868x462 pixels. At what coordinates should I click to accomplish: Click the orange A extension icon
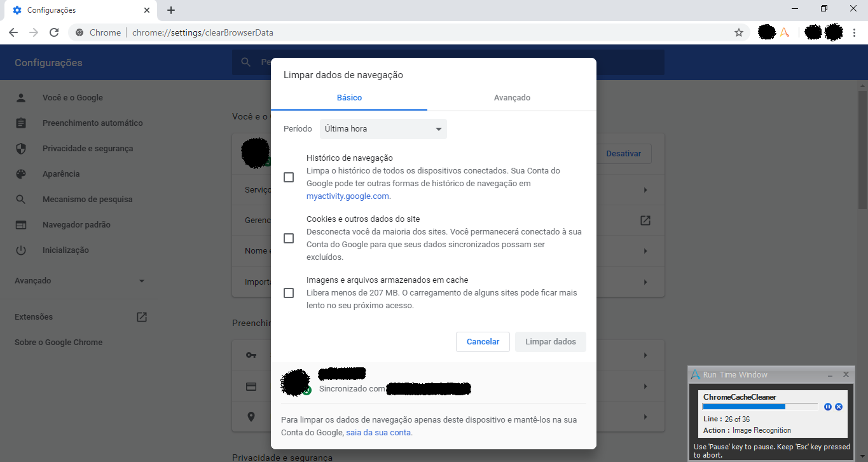[x=785, y=32]
